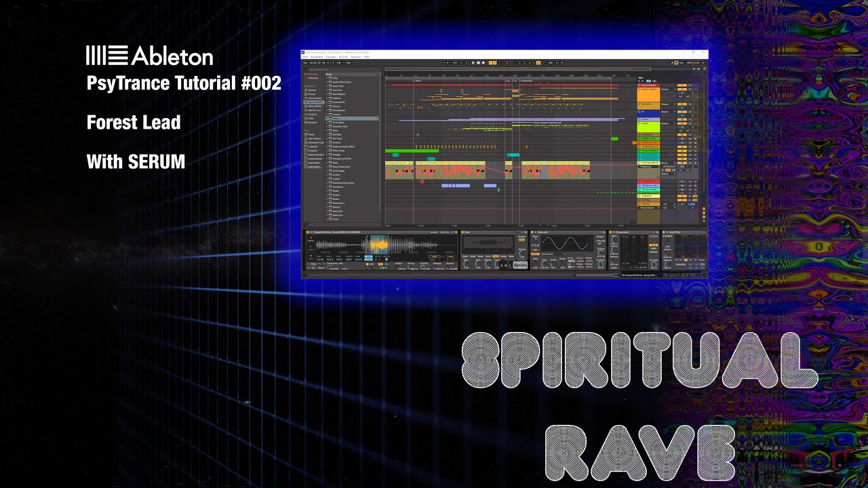Open User Library in browser Places

[x=313, y=138]
